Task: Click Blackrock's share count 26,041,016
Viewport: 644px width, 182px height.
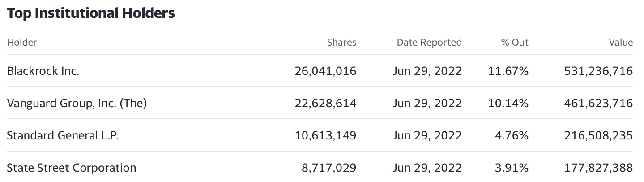Action: [326, 71]
